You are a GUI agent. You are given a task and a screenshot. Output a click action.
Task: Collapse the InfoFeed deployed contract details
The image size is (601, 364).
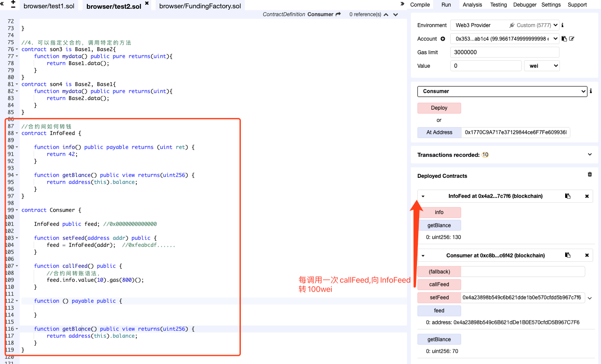click(422, 196)
